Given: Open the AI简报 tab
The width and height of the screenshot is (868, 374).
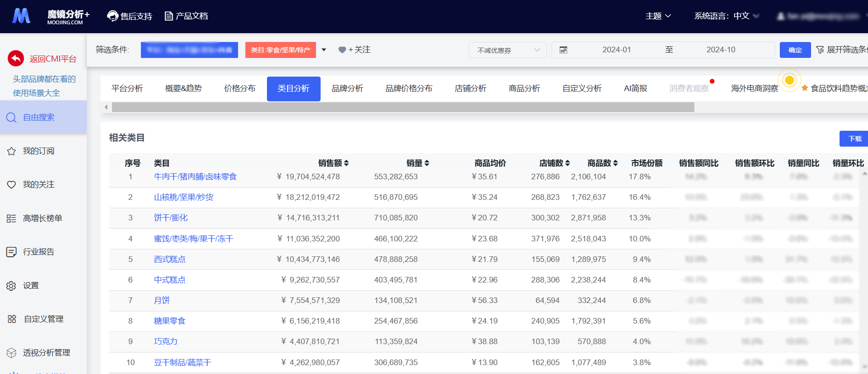Looking at the screenshot, I should tap(636, 88).
